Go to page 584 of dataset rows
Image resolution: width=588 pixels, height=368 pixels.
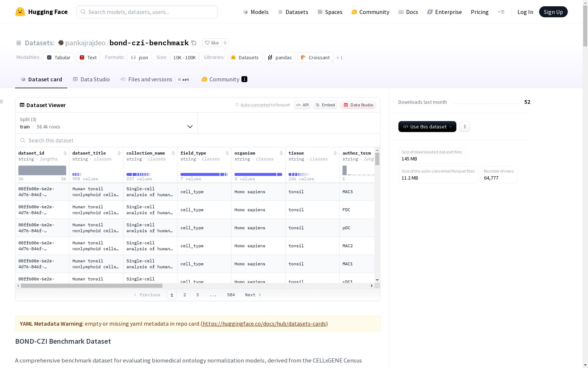coord(231,295)
